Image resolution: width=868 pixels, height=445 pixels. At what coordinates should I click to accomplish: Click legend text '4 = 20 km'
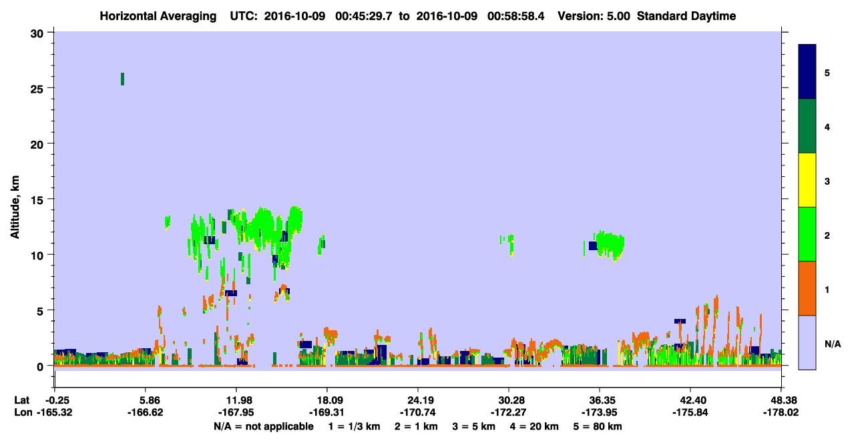click(534, 426)
